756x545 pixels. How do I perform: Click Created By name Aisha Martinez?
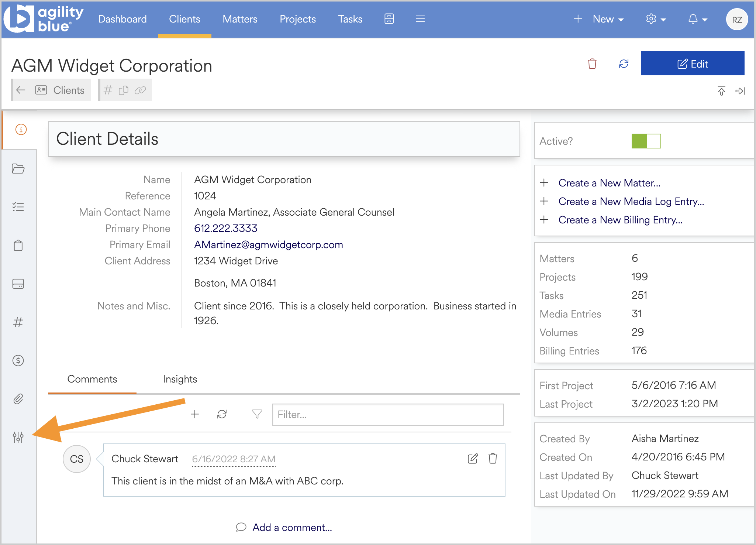665,438
